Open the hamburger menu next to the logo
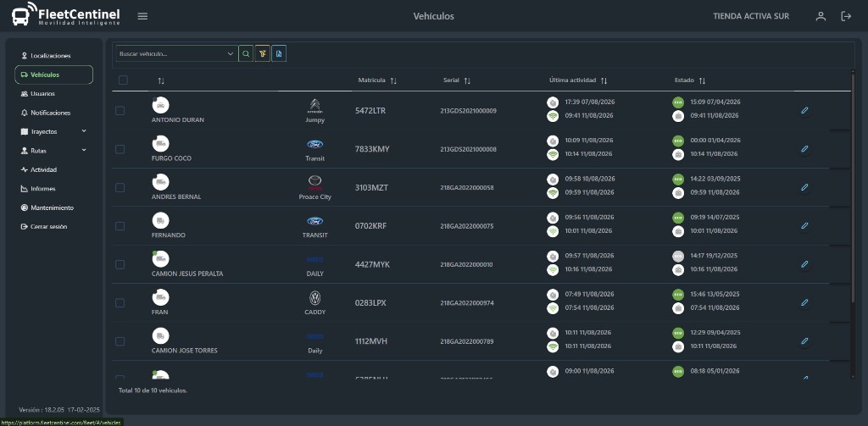 (x=142, y=16)
